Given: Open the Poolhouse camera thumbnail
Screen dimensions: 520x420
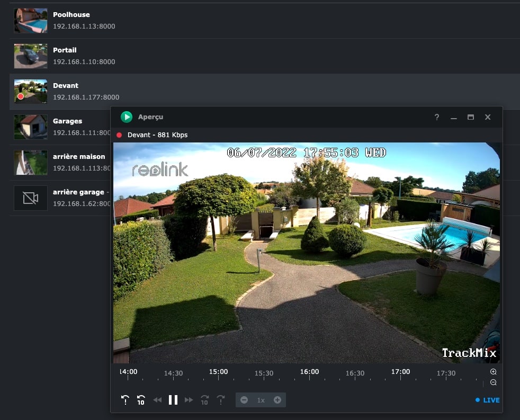Looking at the screenshot, I should click(x=31, y=21).
